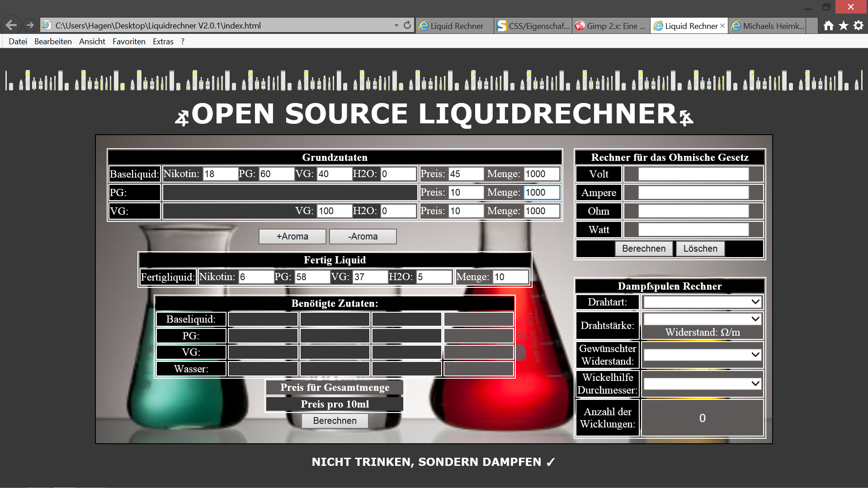
Task: Click the page refresh icon
Action: tap(407, 25)
